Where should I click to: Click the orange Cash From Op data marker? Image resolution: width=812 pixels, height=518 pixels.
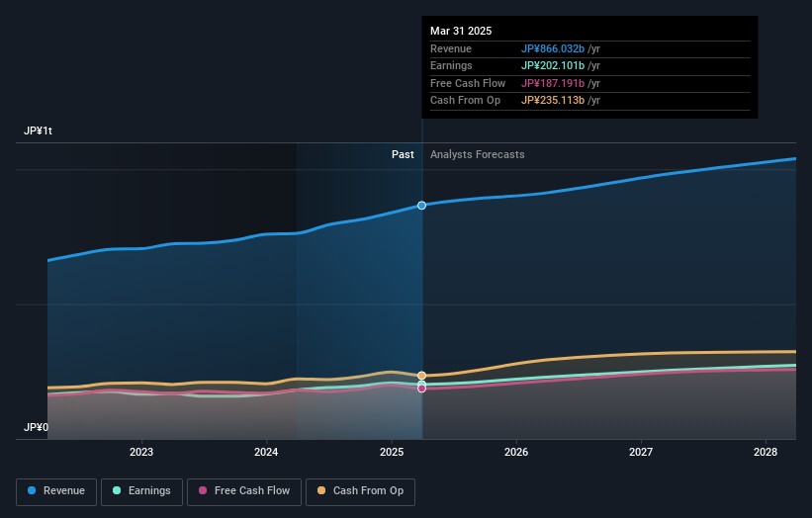click(422, 376)
